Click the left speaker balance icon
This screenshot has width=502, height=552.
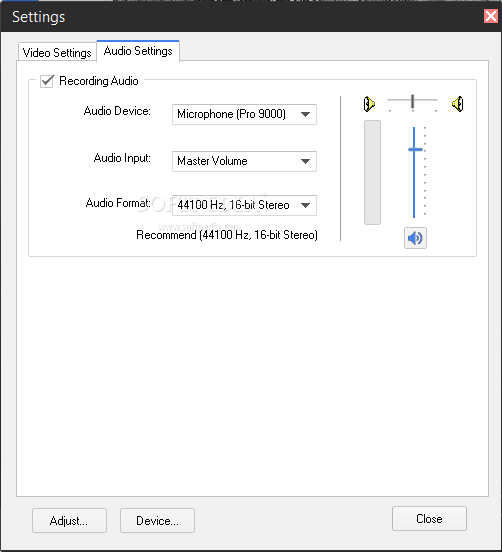point(369,104)
